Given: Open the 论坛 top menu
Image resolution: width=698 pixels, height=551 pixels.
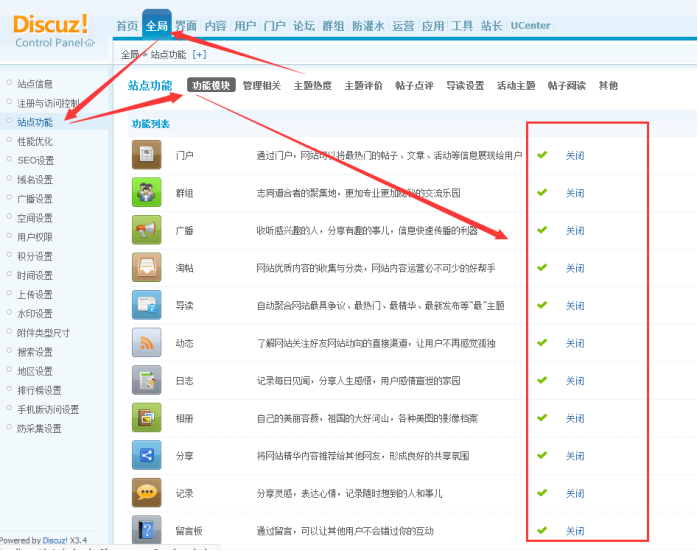Looking at the screenshot, I should (304, 26).
